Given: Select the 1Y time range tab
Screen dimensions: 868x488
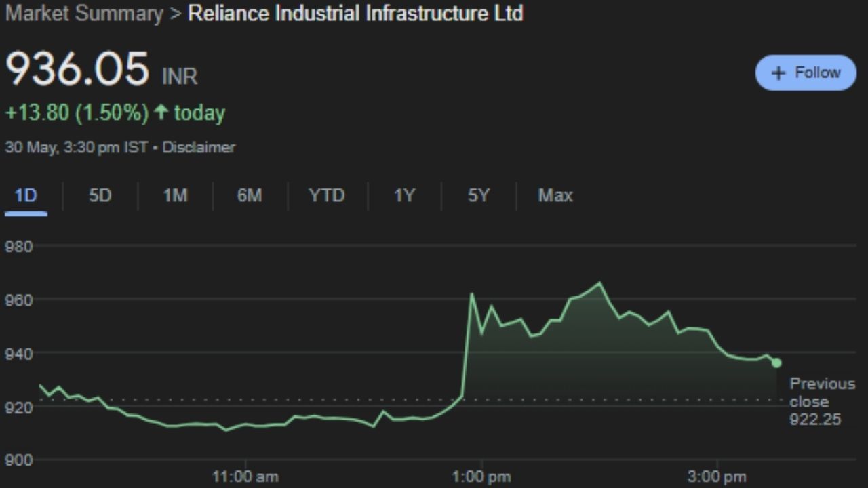Looking at the screenshot, I should [404, 196].
